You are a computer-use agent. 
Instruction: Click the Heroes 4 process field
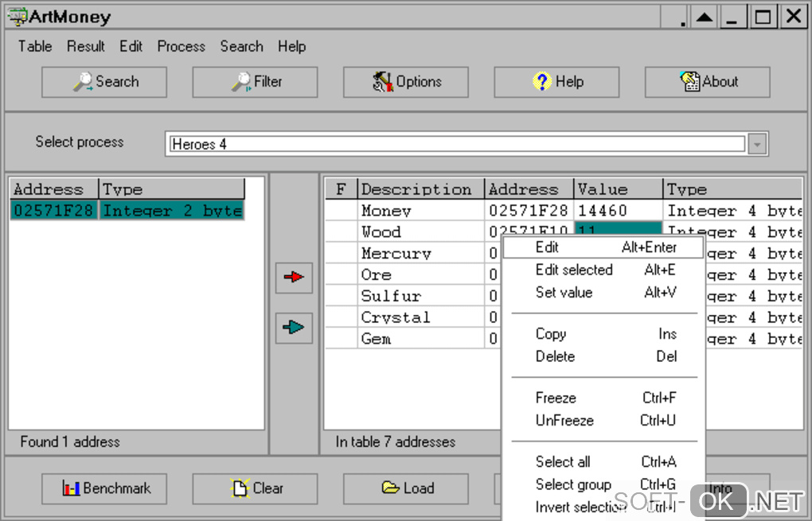coord(457,144)
